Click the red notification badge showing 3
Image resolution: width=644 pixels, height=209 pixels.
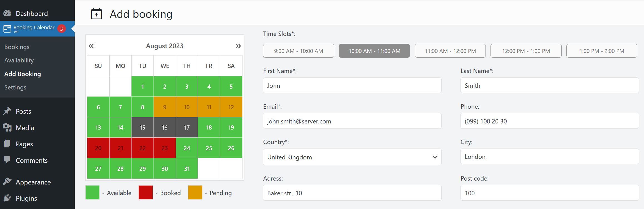[x=61, y=29]
